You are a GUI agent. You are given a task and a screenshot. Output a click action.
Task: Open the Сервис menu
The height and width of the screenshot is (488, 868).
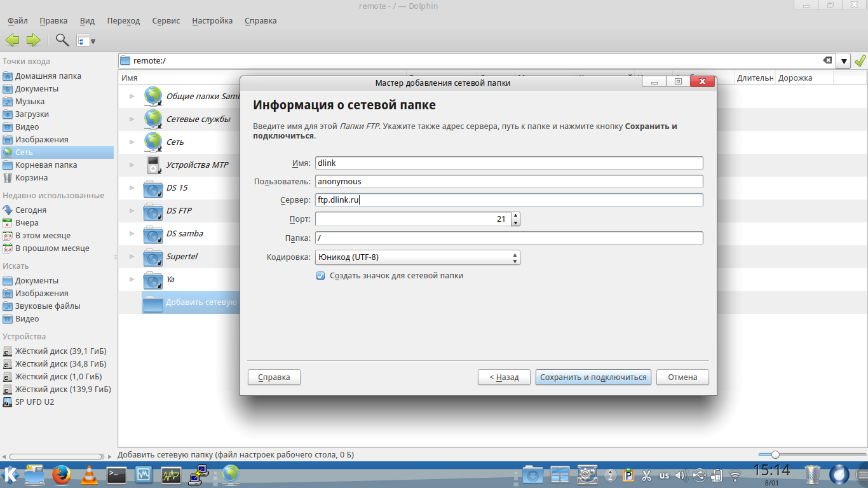click(x=166, y=20)
